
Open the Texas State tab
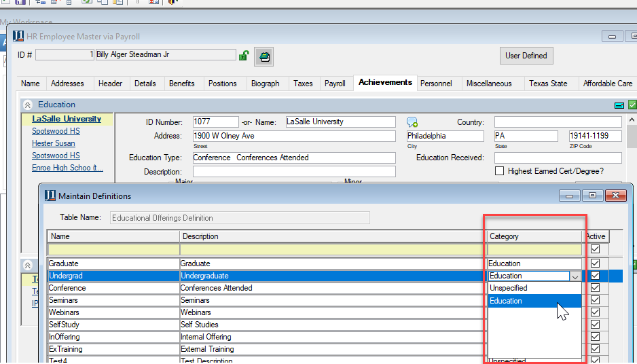(548, 84)
